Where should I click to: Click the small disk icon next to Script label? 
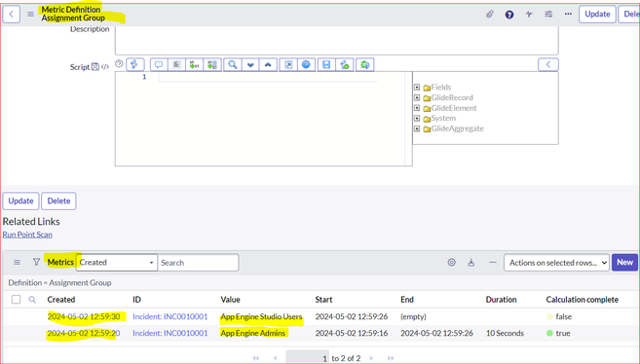click(95, 67)
